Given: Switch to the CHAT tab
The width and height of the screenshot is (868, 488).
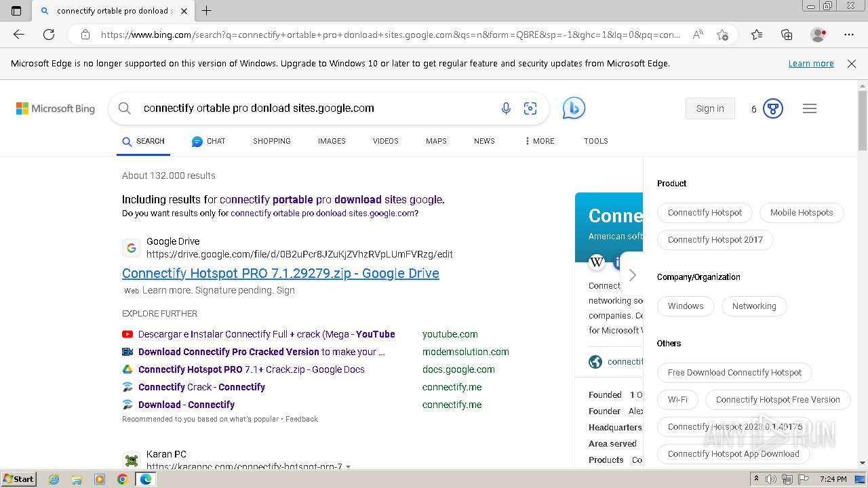Looking at the screenshot, I should point(208,141).
